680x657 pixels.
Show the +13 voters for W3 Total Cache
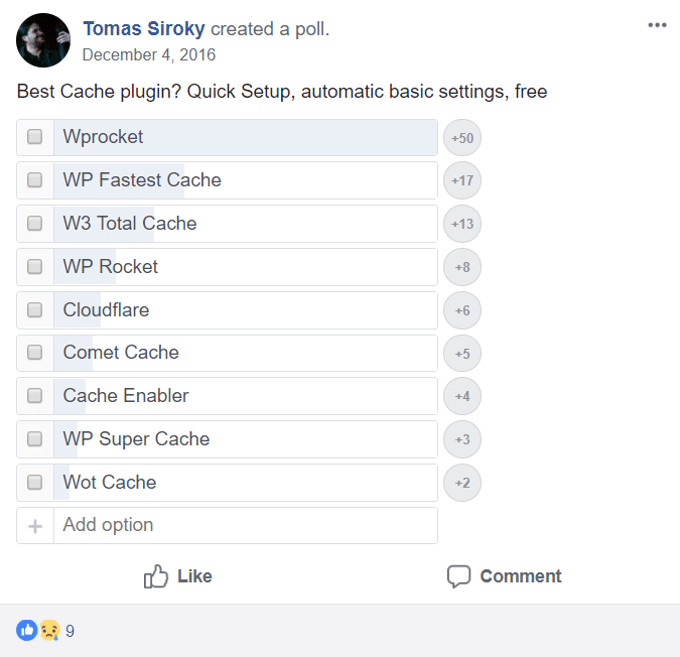(462, 224)
